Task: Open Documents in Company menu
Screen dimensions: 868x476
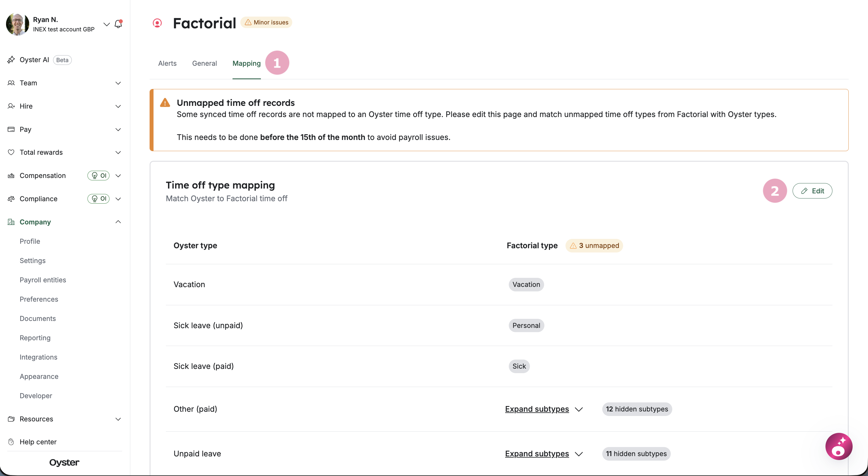Action: coord(38,319)
